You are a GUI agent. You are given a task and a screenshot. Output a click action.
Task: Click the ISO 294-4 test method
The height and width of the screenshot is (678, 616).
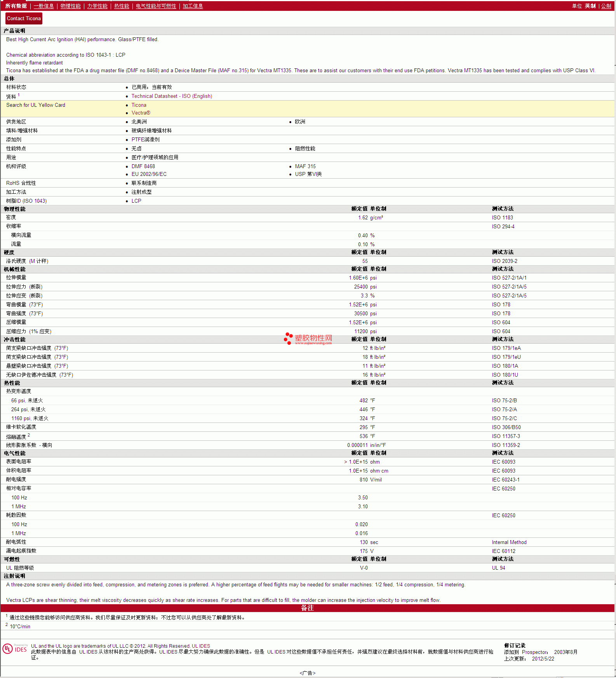pos(503,226)
